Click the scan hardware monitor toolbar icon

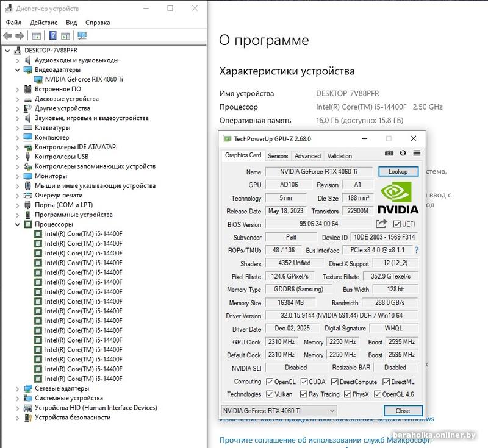tap(82, 36)
